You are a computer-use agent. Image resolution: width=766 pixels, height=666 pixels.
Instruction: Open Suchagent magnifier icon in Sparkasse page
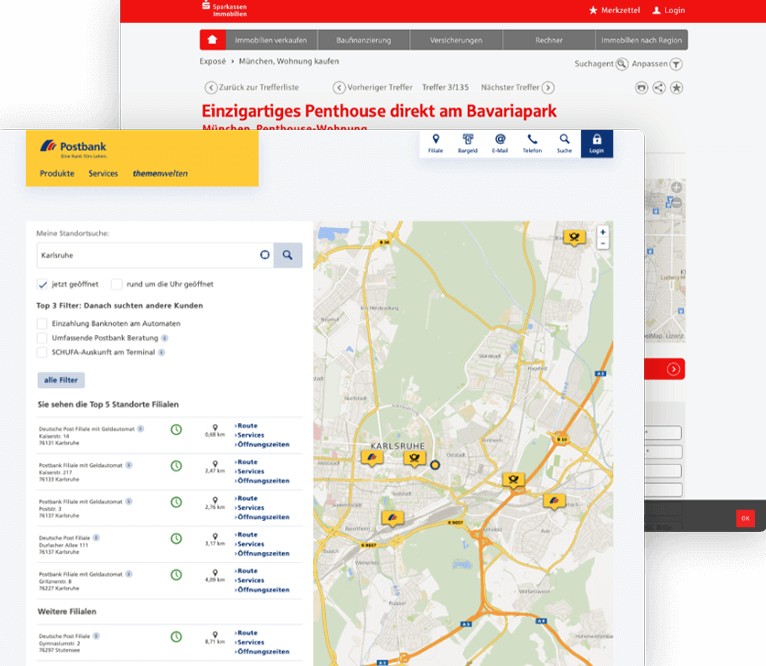(622, 64)
